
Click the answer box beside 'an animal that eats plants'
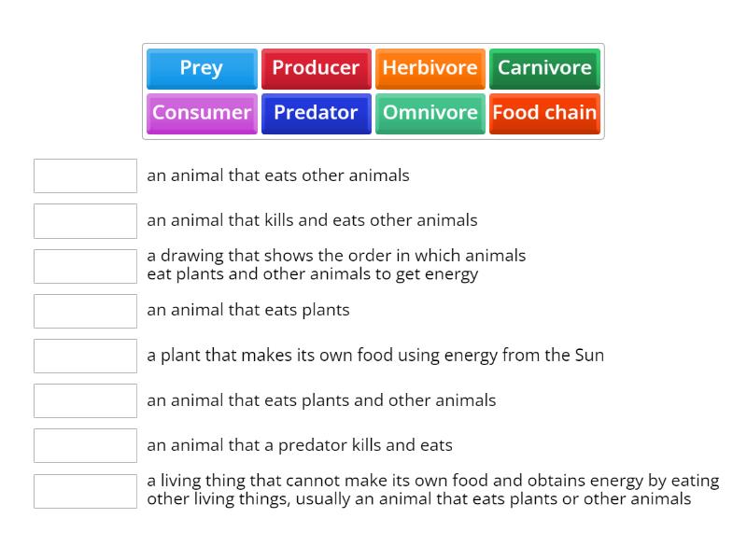[x=85, y=311]
